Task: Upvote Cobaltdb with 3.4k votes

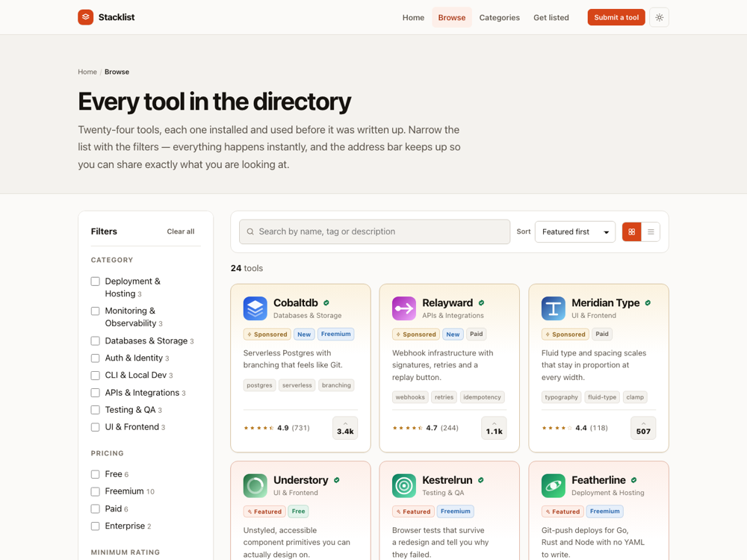Action: point(345,428)
